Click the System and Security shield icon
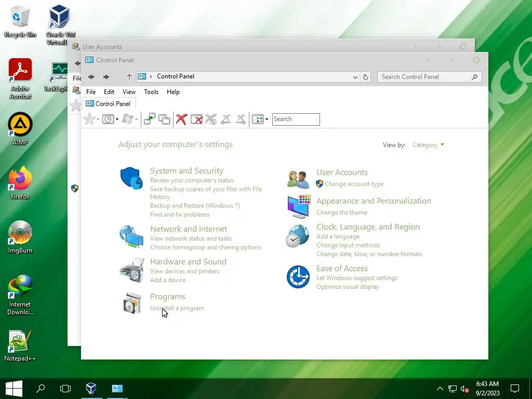The width and height of the screenshot is (532, 399). coord(131,178)
